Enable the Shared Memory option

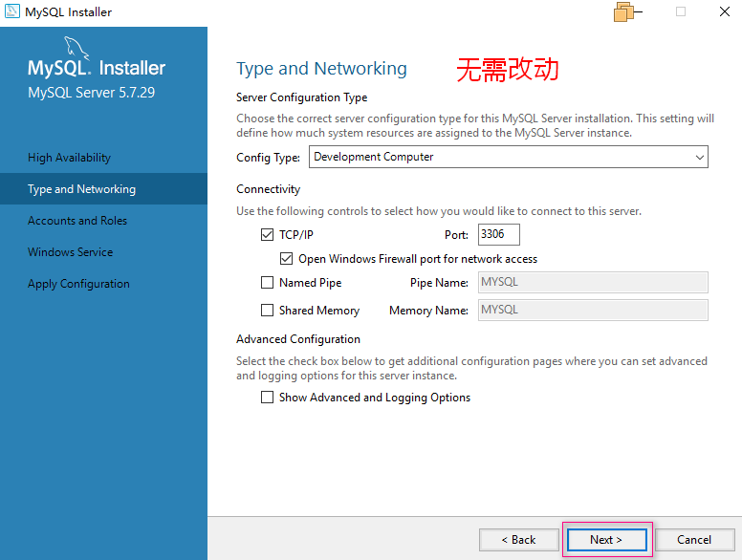pos(267,311)
